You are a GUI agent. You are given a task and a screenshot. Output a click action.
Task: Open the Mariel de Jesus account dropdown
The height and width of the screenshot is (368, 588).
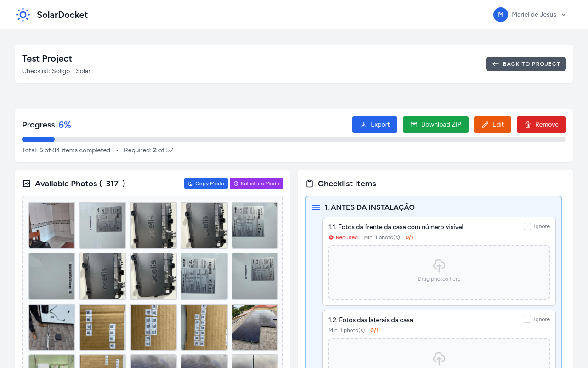(x=563, y=15)
